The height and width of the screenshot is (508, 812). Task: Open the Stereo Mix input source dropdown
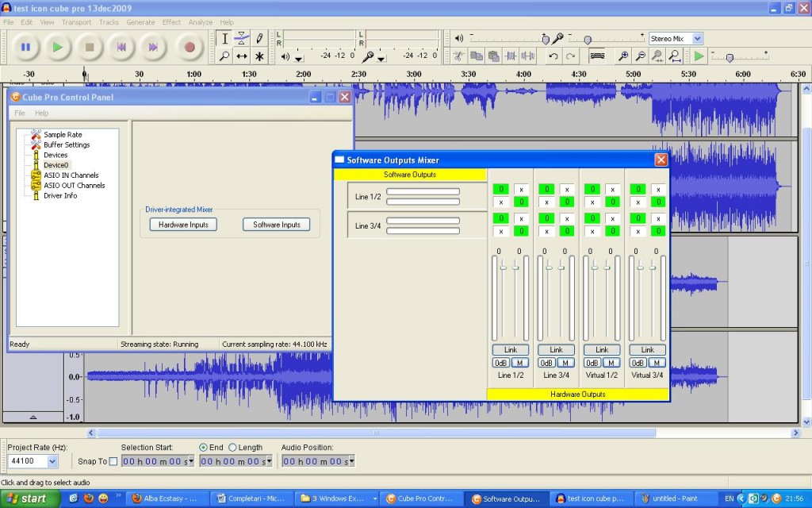click(697, 38)
